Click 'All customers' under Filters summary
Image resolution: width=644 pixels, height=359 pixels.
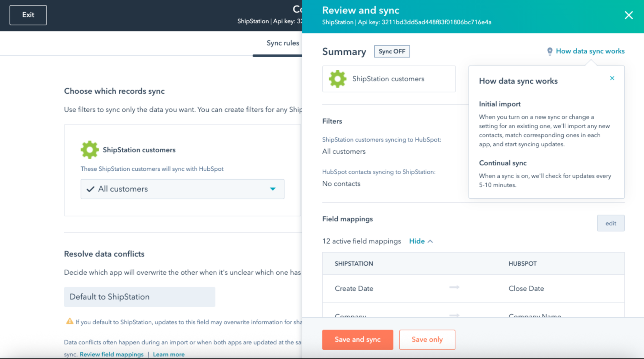coord(344,151)
